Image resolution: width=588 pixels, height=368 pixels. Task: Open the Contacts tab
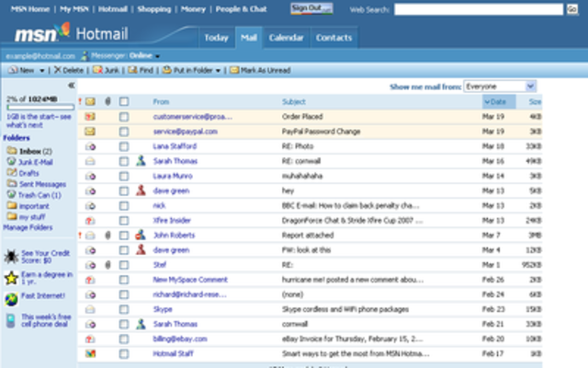pos(334,38)
